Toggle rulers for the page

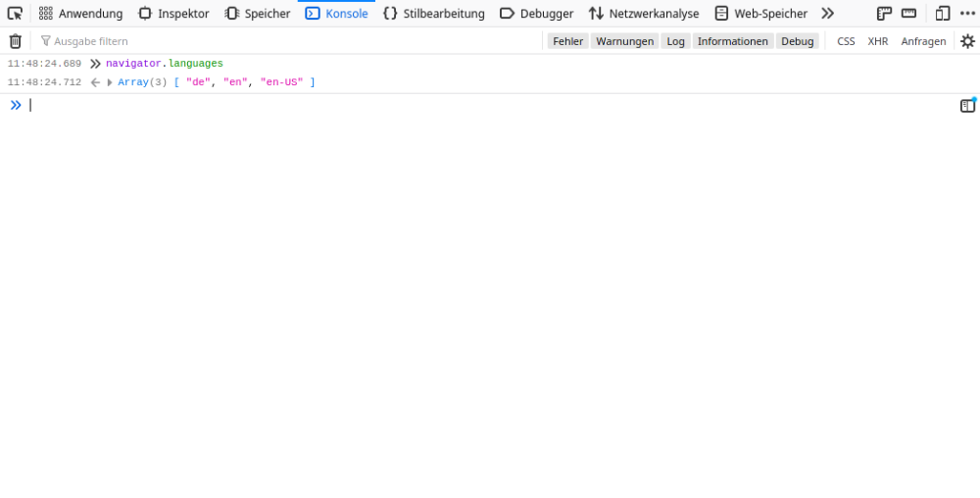[x=884, y=14]
